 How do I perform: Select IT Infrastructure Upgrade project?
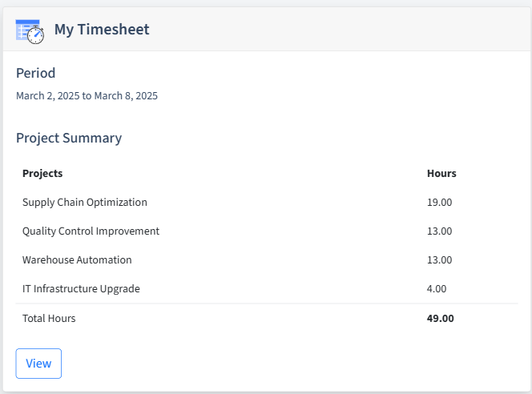81,288
